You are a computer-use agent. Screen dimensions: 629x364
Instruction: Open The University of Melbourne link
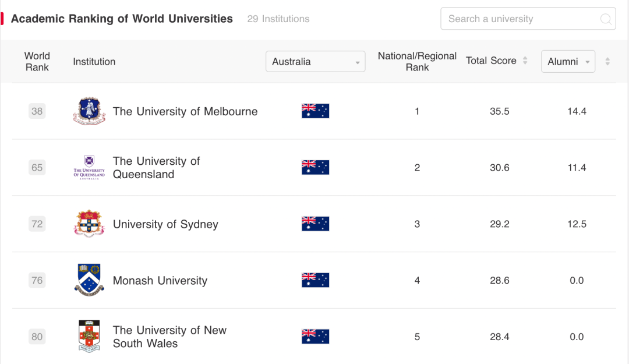click(x=185, y=111)
